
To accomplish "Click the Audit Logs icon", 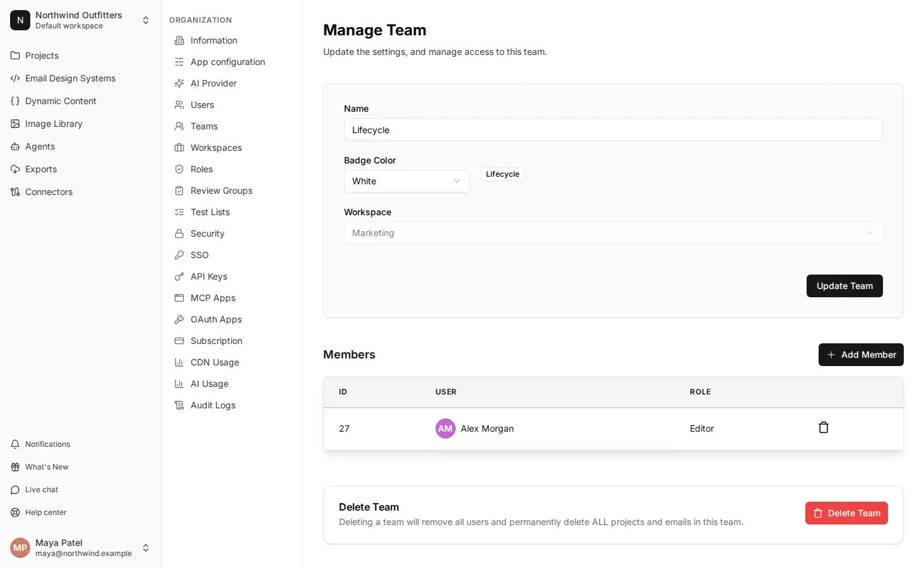I will click(x=179, y=405).
